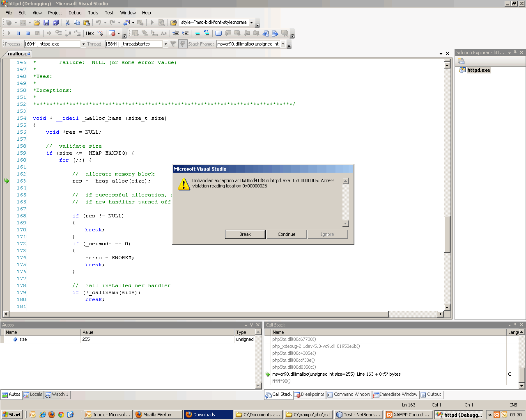The image size is (526, 420).
Task: Click the Open File toolbar icon
Action: pos(37,23)
